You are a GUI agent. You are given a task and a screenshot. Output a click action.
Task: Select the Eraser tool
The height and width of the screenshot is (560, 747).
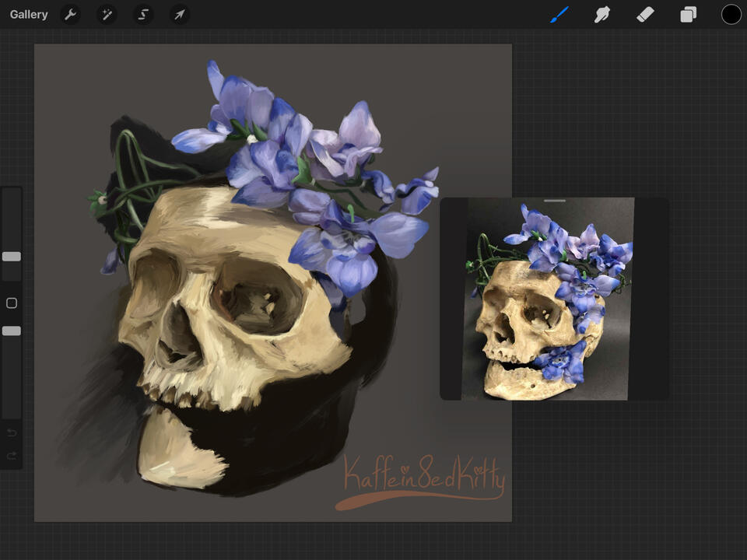coord(645,15)
